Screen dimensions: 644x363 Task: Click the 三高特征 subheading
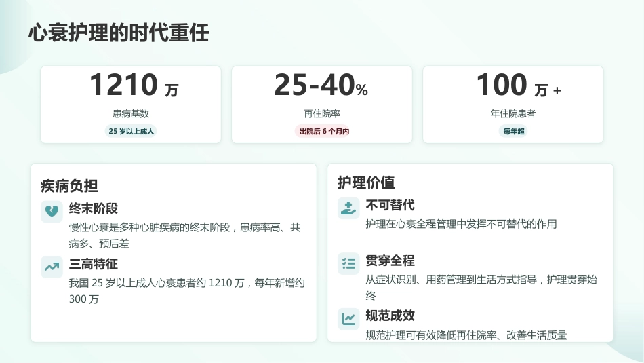(x=94, y=264)
